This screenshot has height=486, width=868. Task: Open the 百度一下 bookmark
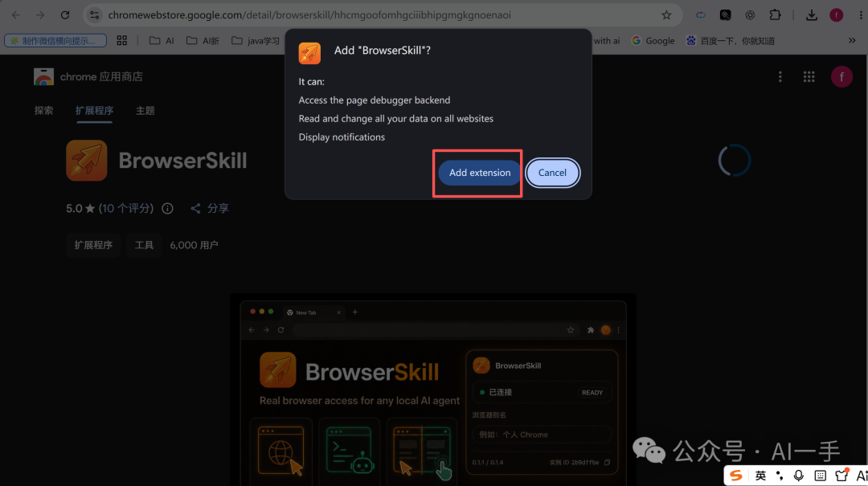730,40
